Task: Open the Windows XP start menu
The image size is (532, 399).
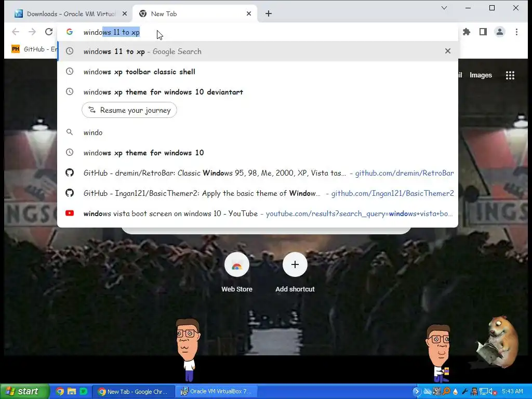Action: (x=25, y=391)
